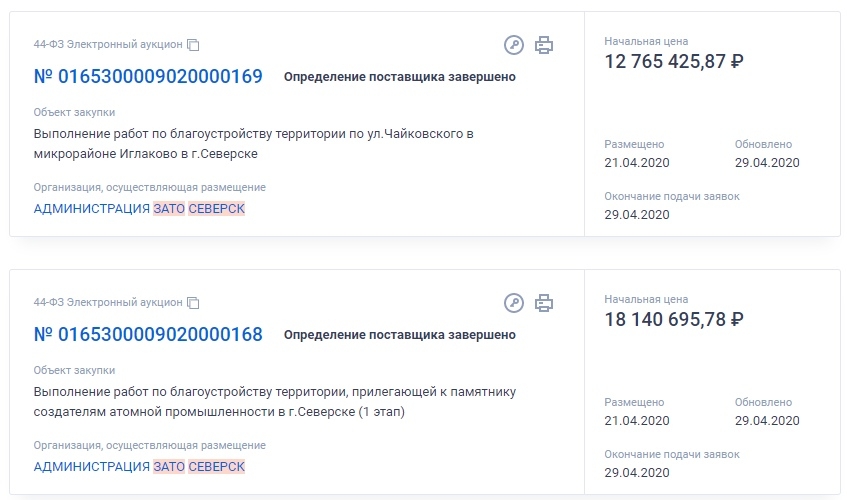Click Обновлено date 29.04.2020 in purchase 168 card
The height and width of the screenshot is (500, 847).
[767, 421]
